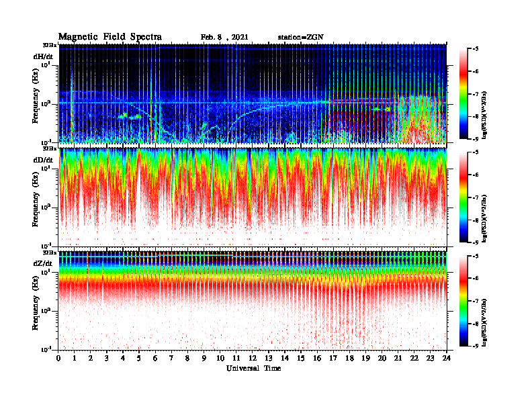Click the "Magnetic Field Spectra" title
Image resolution: width=532 pixels, height=411 pixels.
tap(110, 37)
